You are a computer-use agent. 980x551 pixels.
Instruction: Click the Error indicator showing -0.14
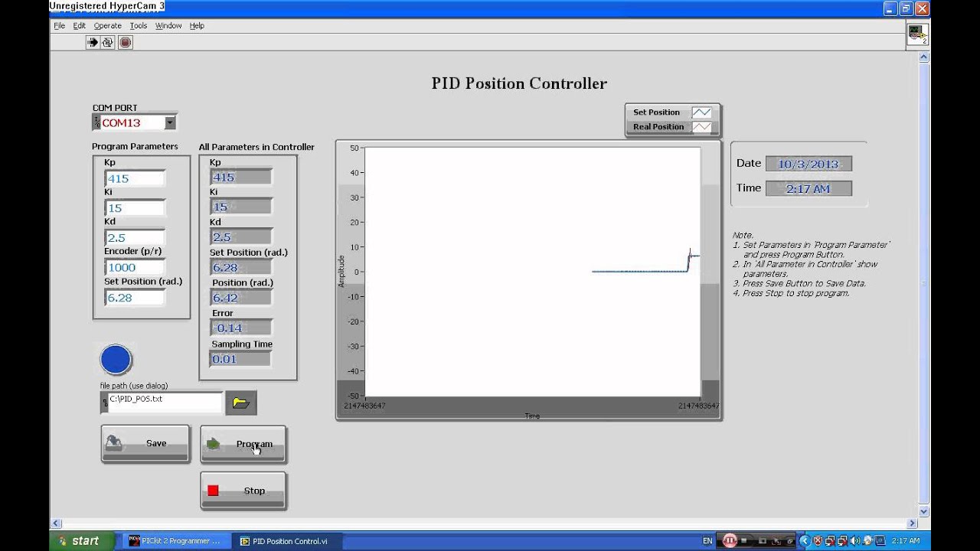(240, 328)
